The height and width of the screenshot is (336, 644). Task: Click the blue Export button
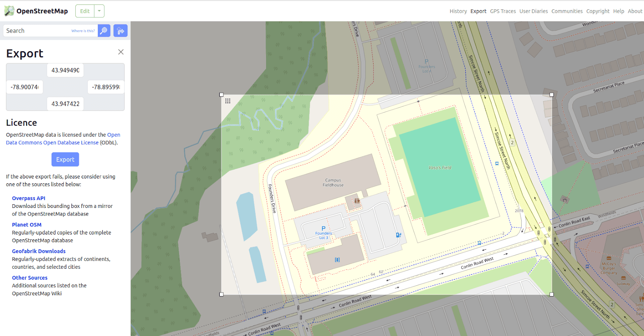coord(65,160)
